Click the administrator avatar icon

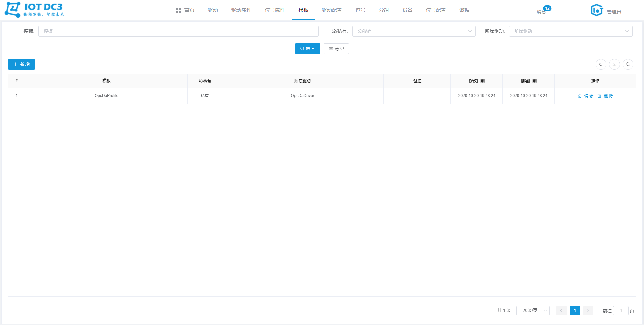click(597, 10)
